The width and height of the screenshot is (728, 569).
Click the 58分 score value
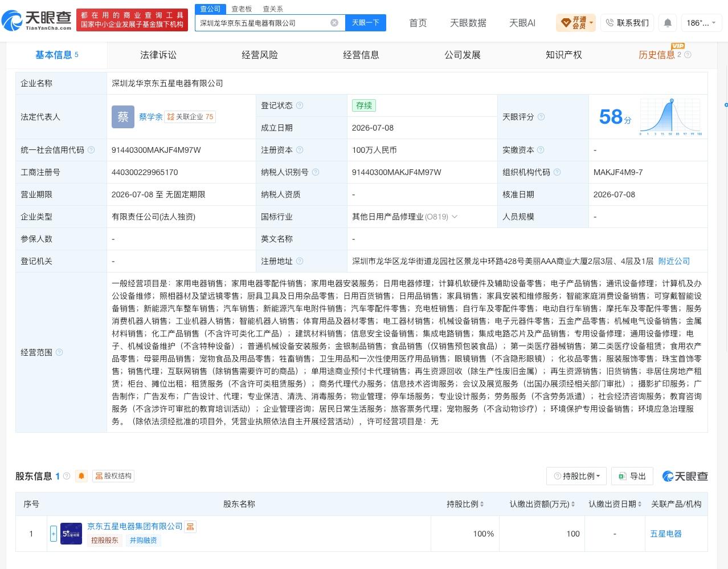(615, 117)
